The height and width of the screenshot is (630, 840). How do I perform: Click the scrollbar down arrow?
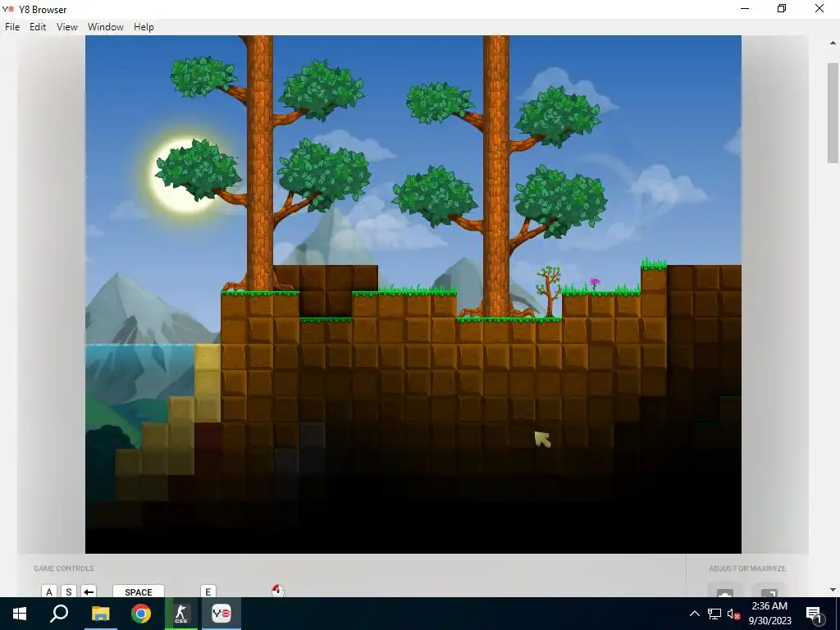tap(833, 590)
